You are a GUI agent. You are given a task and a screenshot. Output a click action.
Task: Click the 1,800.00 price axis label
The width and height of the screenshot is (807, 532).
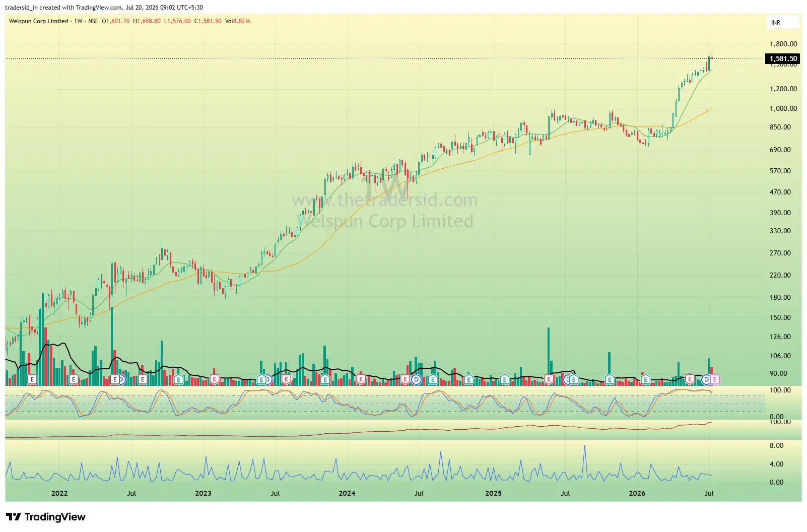click(783, 44)
